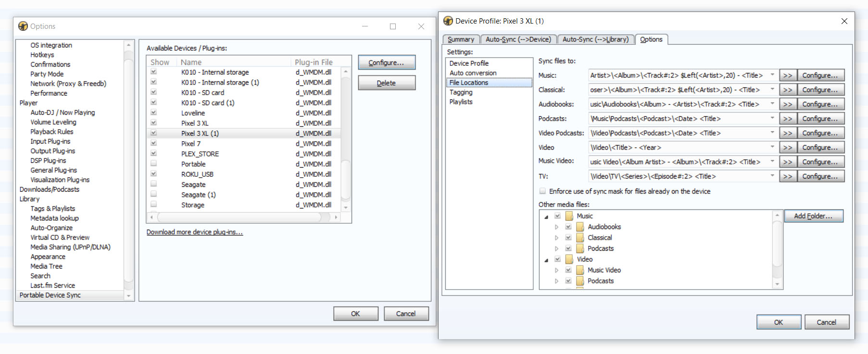Click the Plug-in File column header
Viewport: 868px width, 354px height.
[x=314, y=62]
